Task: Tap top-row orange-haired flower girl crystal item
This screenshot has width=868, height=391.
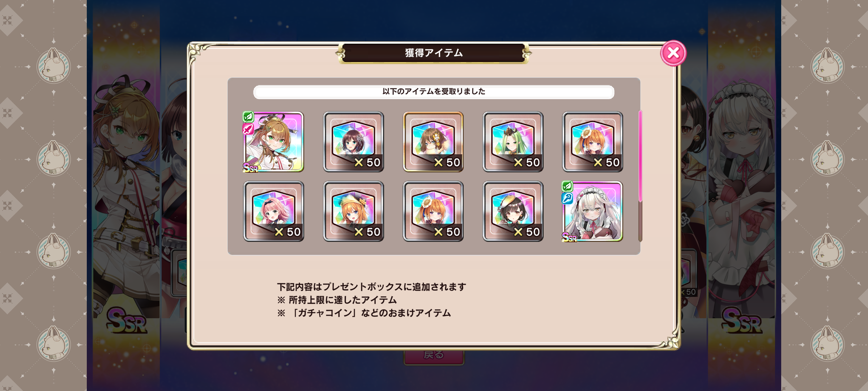Action: 592,142
